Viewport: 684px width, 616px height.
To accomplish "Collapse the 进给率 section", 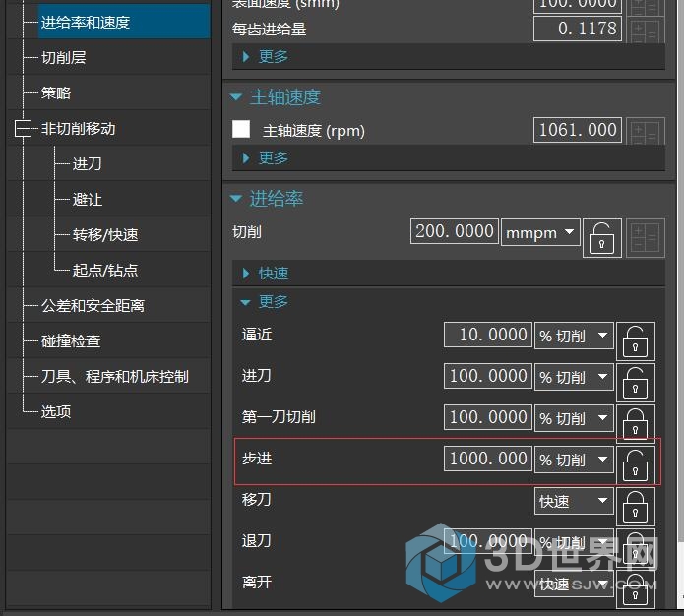I will coord(236,199).
